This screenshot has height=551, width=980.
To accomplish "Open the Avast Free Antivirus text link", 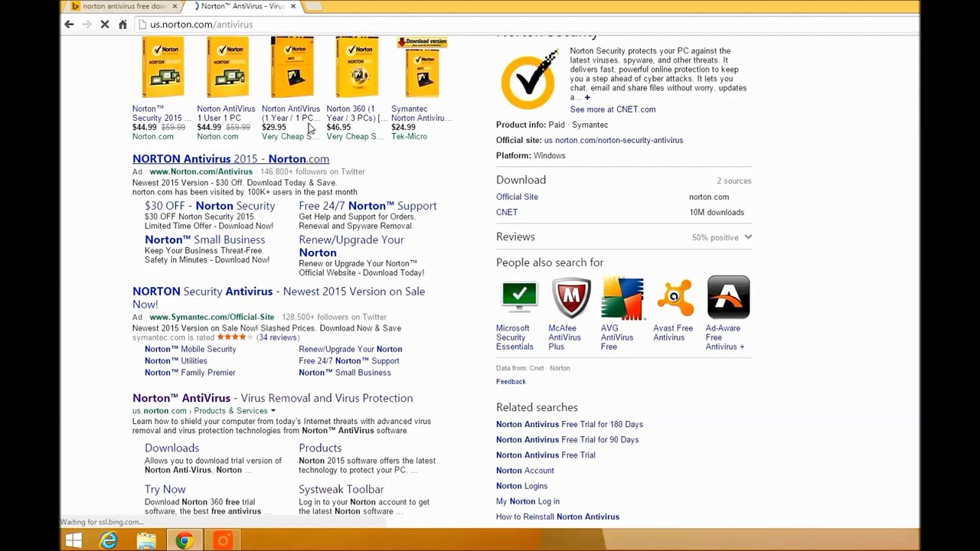I will (x=673, y=333).
